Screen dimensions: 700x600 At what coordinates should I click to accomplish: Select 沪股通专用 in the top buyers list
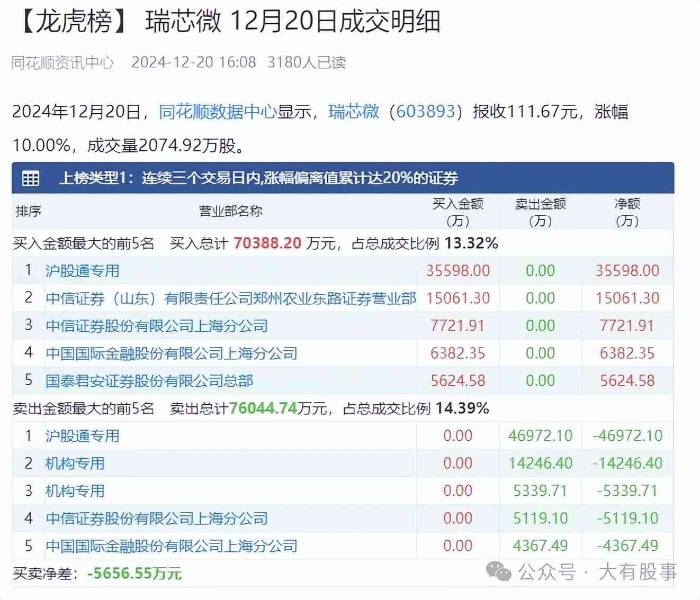tap(82, 271)
